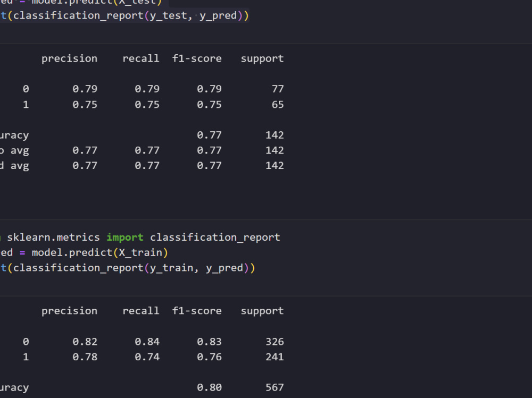Click class 1 recall 0.75 in test report

pyautogui.click(x=147, y=105)
